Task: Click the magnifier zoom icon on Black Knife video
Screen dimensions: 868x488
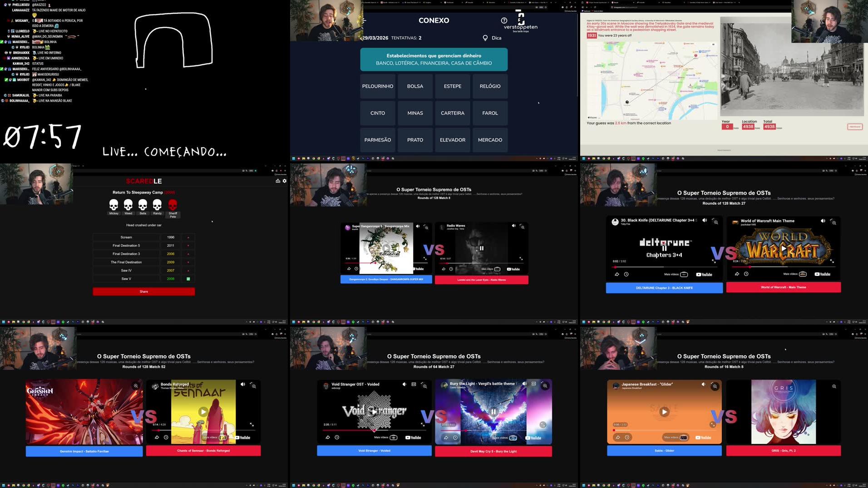Action: (x=716, y=222)
